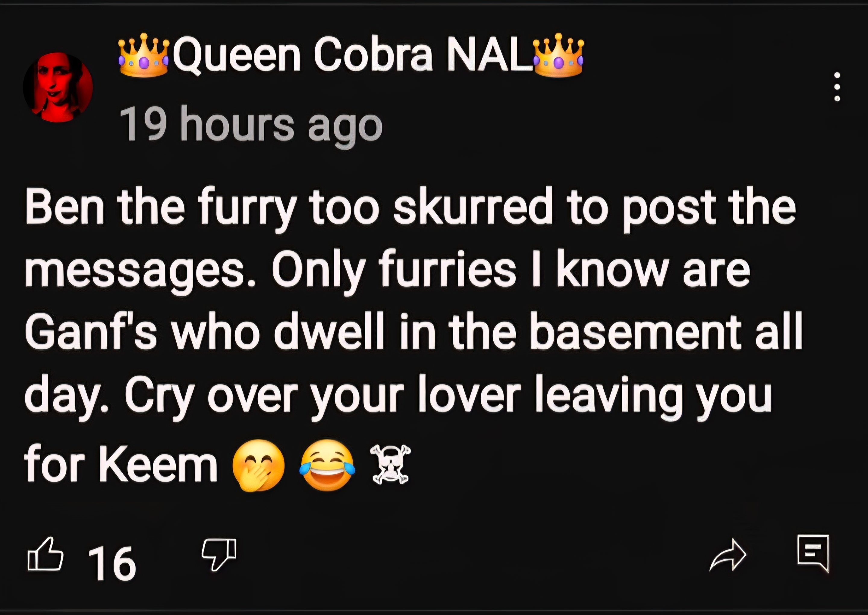Select the hand-over-mouth emoji

point(258,465)
